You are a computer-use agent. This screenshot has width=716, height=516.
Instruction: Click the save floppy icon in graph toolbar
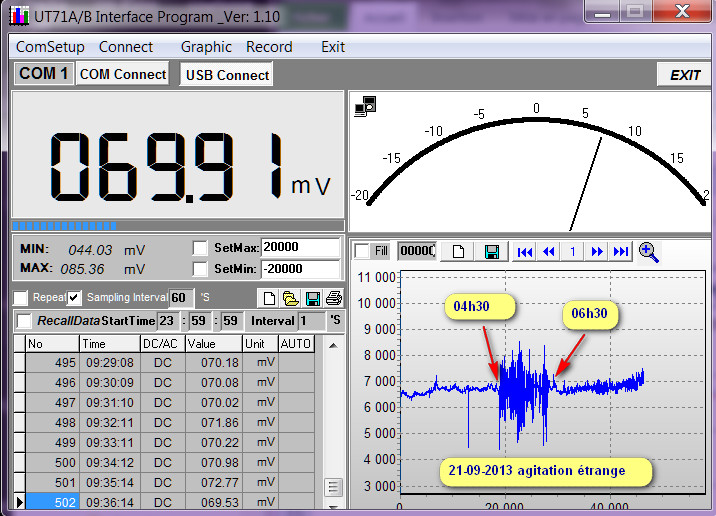point(491,252)
